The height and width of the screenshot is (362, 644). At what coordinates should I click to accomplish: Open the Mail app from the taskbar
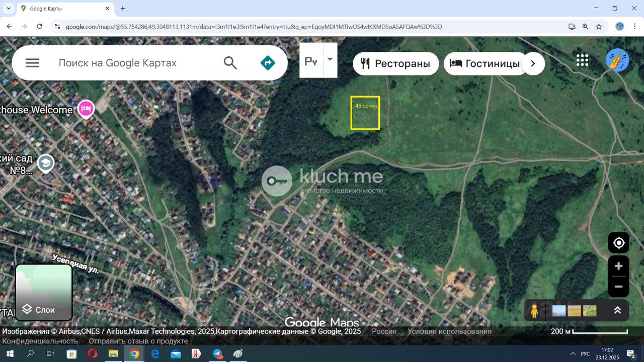[x=176, y=354]
